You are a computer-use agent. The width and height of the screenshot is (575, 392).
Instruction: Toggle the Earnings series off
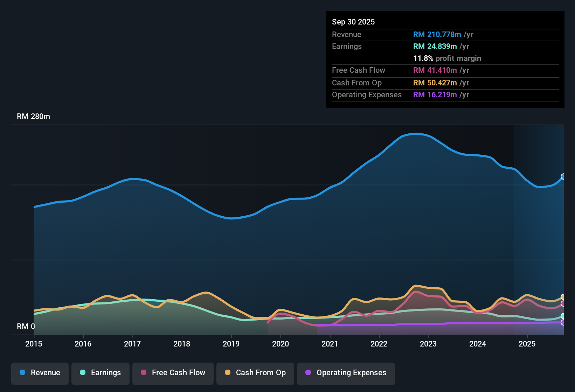click(101, 373)
